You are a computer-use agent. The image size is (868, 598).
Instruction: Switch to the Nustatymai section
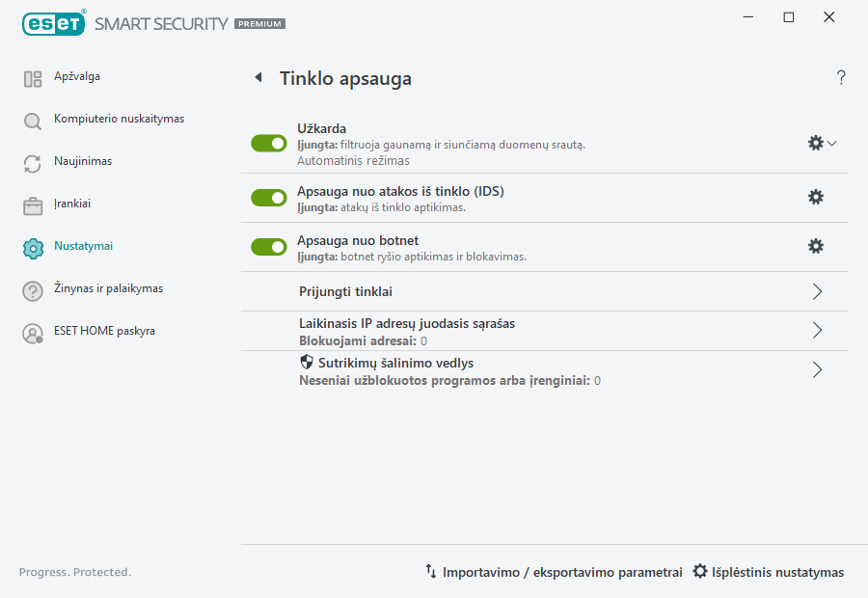(x=32, y=246)
